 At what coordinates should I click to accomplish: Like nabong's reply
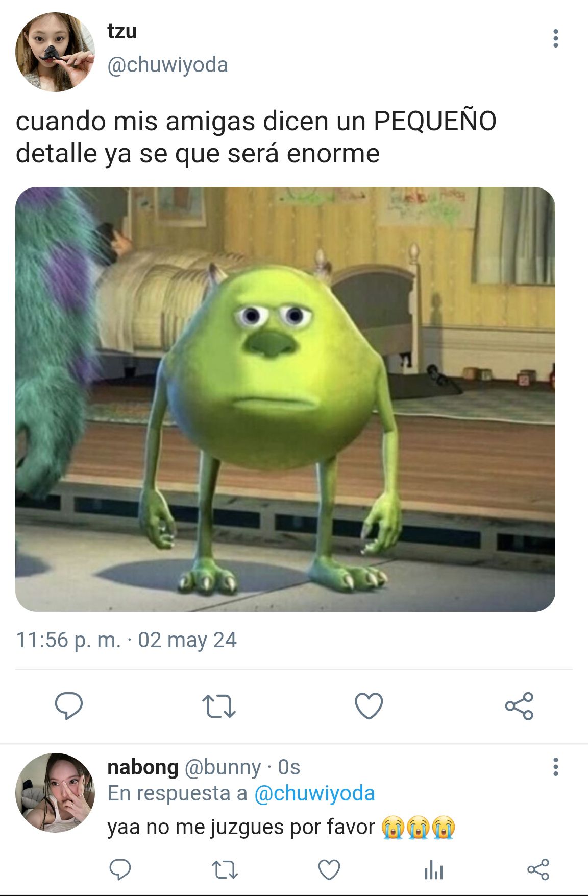click(x=329, y=869)
